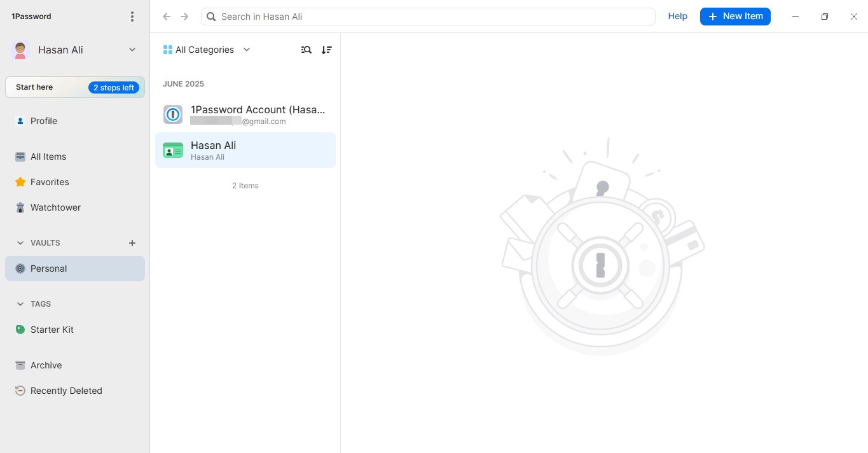Open the All Categories dropdown
The image size is (868, 453).
206,50
